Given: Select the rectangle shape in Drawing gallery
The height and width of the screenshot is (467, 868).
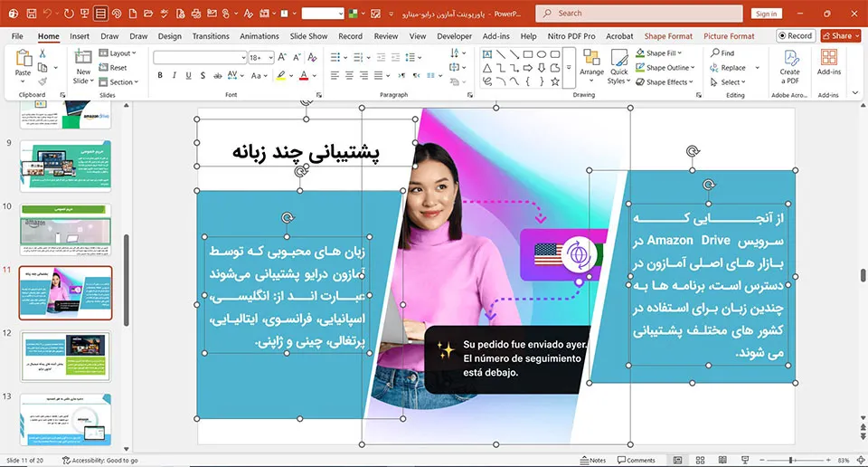Looking at the screenshot, I should coord(528,54).
